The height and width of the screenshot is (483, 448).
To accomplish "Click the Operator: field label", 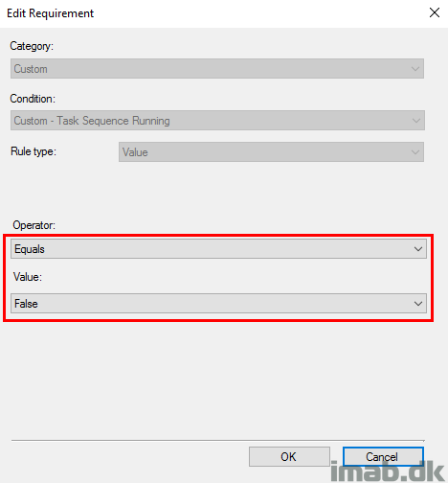I will pyautogui.click(x=34, y=225).
